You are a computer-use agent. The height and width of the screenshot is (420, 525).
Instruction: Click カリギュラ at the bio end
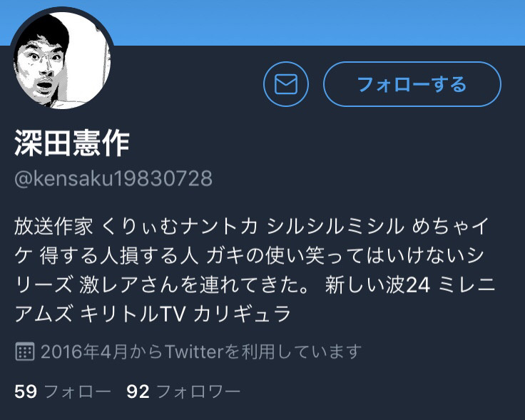(242, 314)
